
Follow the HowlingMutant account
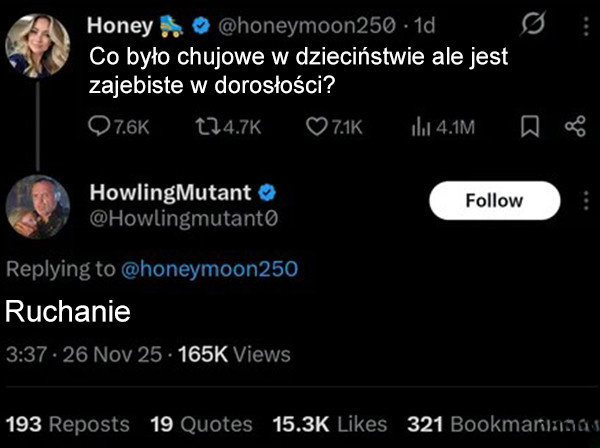(x=494, y=200)
